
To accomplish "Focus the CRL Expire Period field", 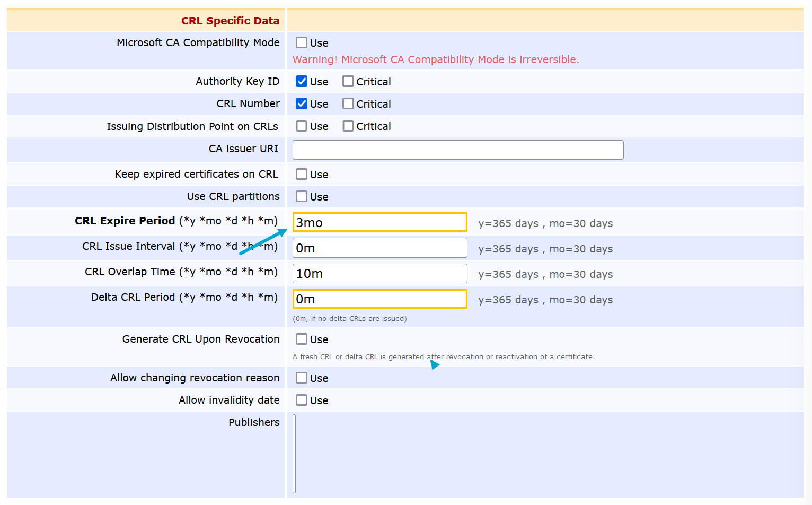I will [379, 222].
